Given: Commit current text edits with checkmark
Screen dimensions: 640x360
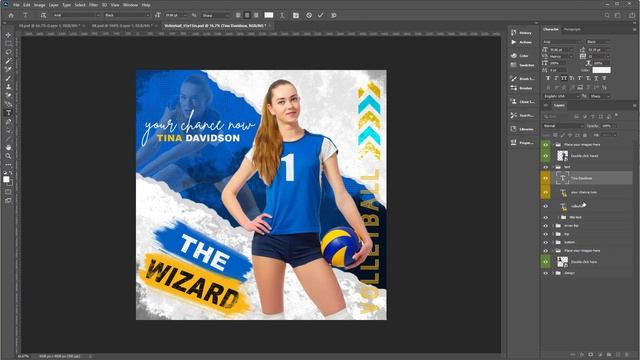Looking at the screenshot, I should coord(321,15).
